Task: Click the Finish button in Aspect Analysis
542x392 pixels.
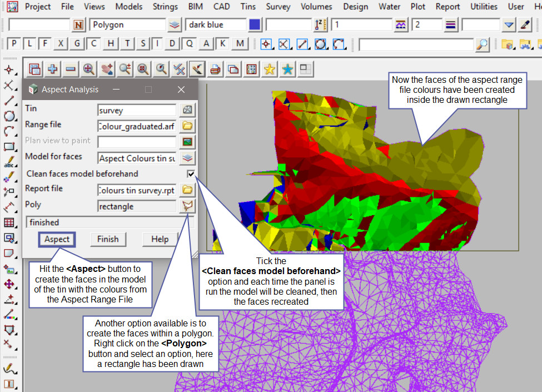Action: pos(108,239)
